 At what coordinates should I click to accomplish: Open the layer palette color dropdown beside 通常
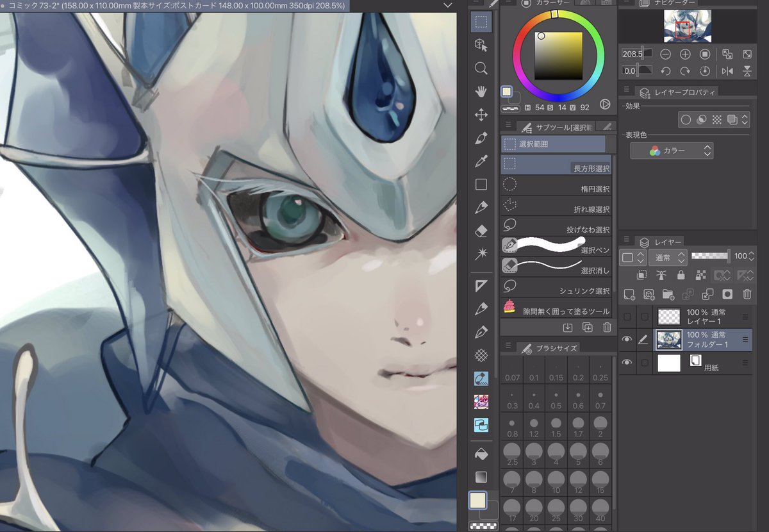point(633,257)
